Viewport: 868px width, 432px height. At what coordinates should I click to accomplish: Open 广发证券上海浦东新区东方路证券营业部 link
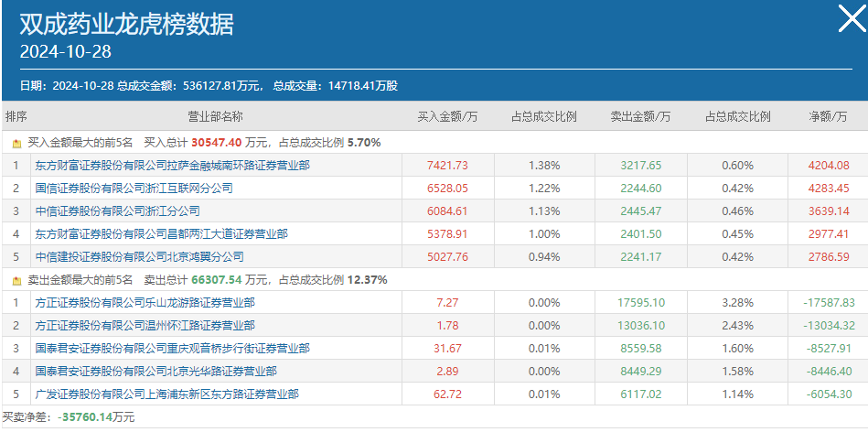166,394
